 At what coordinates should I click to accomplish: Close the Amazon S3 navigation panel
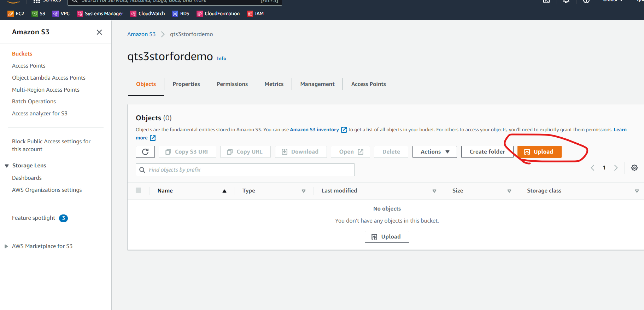tap(99, 32)
